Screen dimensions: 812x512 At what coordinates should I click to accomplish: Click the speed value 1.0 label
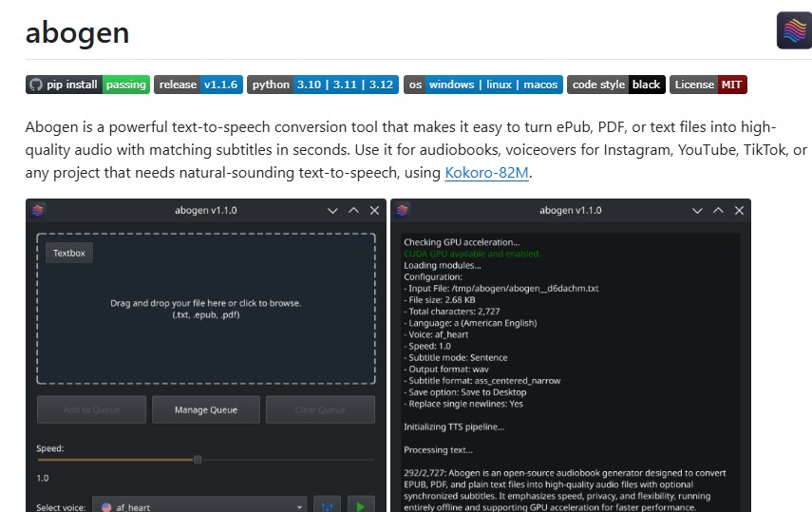click(43, 479)
